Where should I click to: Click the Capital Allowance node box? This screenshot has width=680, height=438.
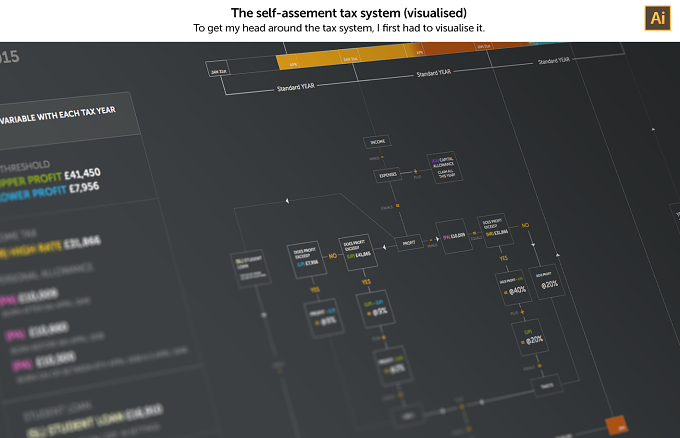pyautogui.click(x=445, y=167)
